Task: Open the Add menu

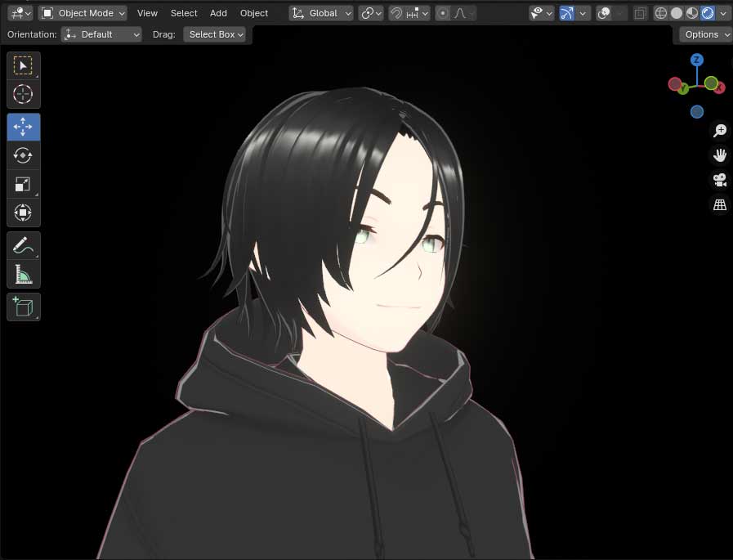Action: click(x=218, y=13)
